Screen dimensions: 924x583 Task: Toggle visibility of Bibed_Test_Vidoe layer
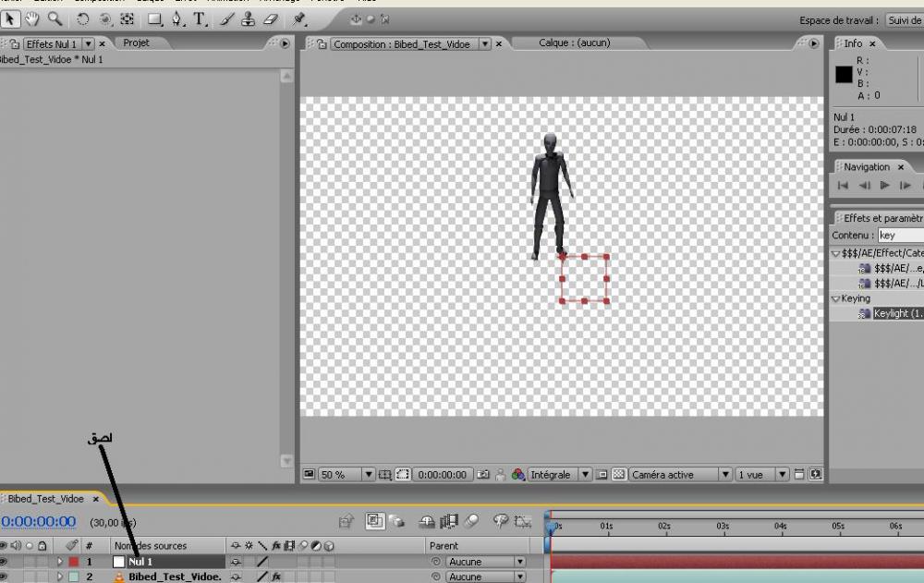click(x=5, y=577)
